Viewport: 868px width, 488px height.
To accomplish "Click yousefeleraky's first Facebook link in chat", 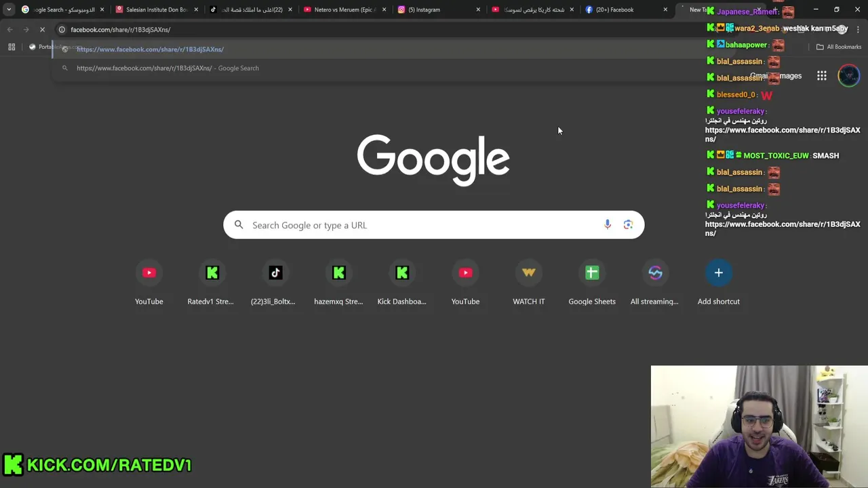I will (783, 134).
